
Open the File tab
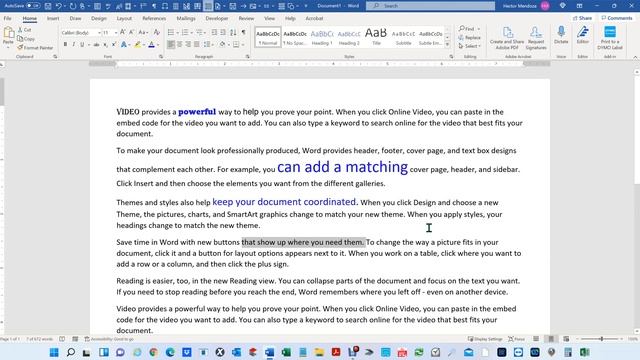pos(7,18)
